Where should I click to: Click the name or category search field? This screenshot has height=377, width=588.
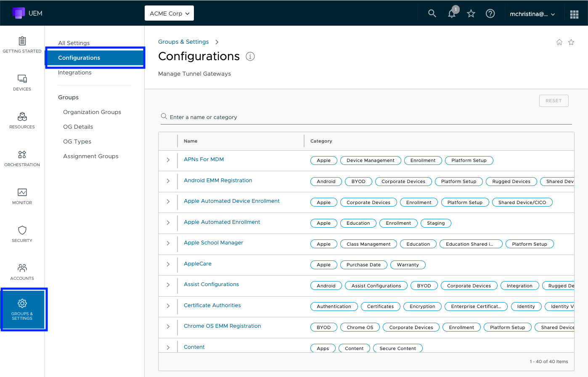coord(366,117)
